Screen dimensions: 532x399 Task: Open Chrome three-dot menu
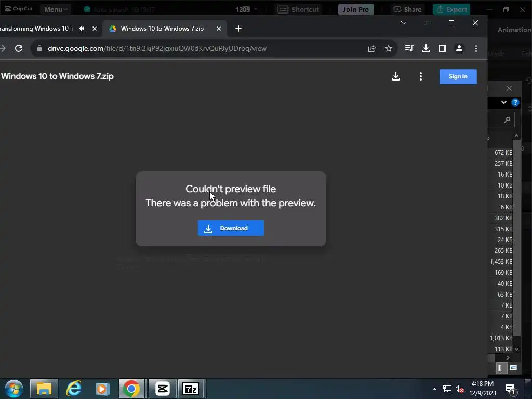coord(476,48)
